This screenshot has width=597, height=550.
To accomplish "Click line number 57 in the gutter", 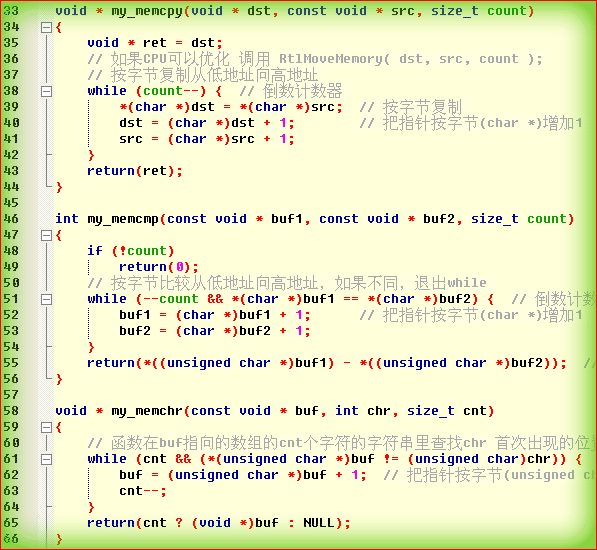I will click(11, 395).
